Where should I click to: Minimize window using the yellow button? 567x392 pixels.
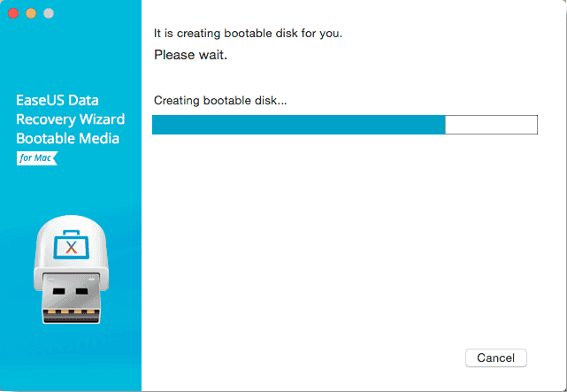(31, 13)
